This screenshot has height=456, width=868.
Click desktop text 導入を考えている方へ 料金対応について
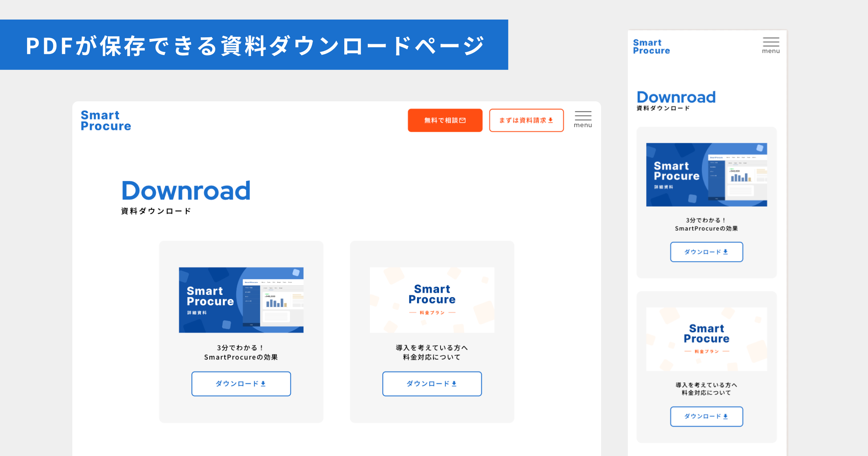[x=432, y=352]
